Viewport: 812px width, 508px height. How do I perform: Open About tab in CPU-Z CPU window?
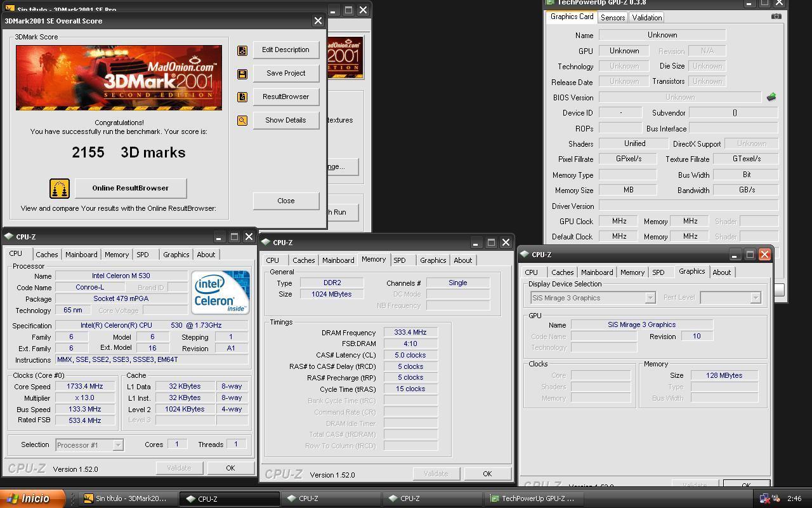206,255
